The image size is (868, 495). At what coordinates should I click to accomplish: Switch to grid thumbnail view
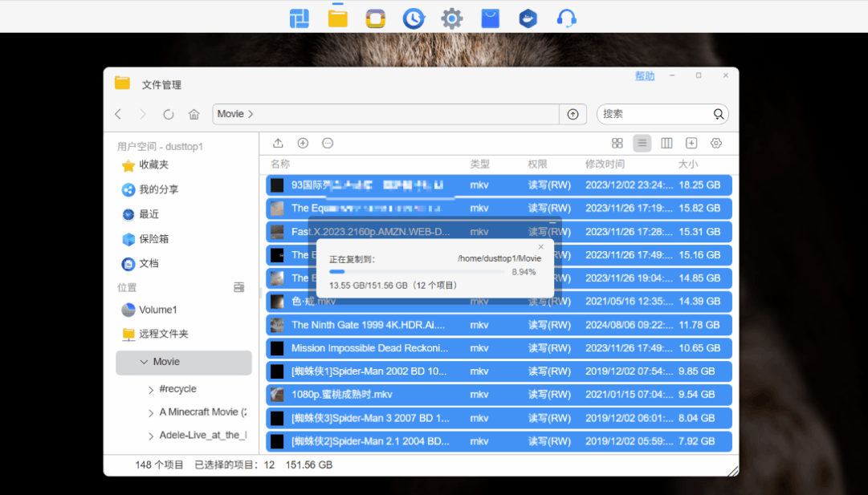pos(617,144)
